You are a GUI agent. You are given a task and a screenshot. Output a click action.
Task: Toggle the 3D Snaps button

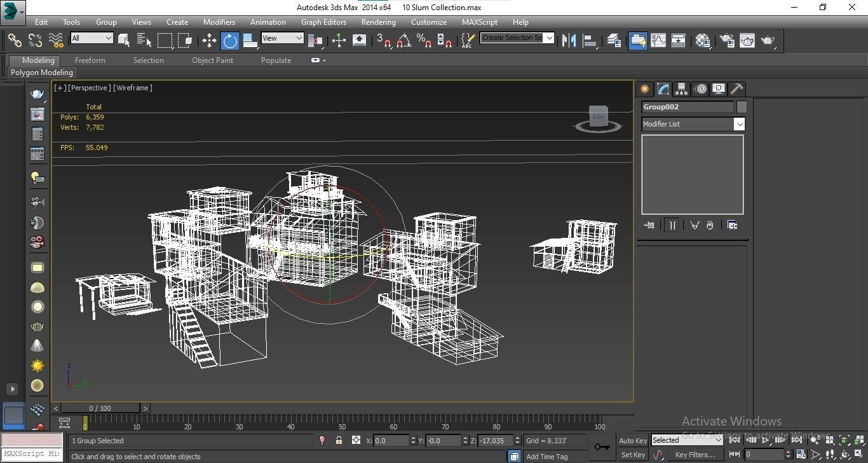pyautogui.click(x=383, y=40)
